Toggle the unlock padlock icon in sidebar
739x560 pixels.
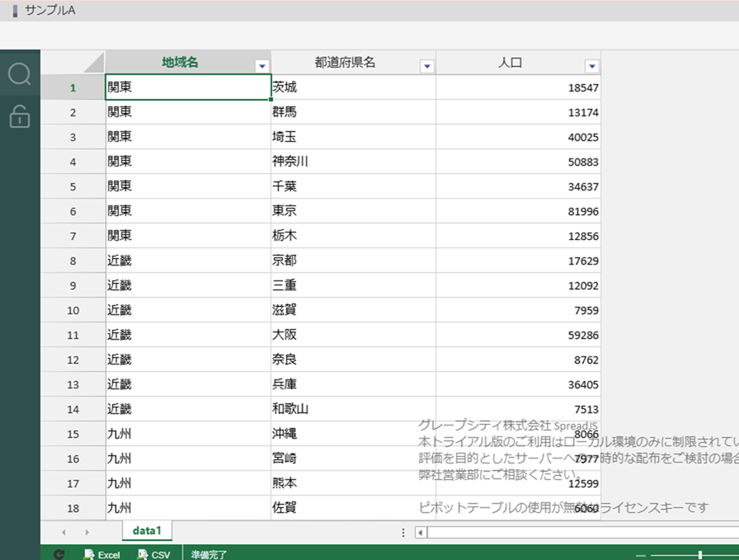(20, 117)
